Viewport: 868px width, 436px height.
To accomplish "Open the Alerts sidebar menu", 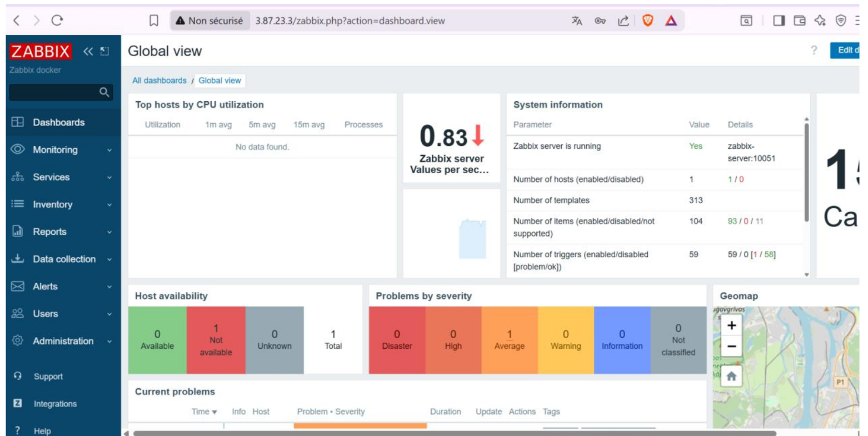I will [63, 287].
